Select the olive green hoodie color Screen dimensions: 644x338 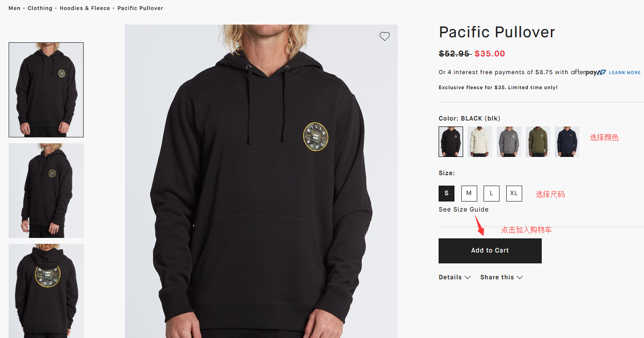[x=538, y=142]
